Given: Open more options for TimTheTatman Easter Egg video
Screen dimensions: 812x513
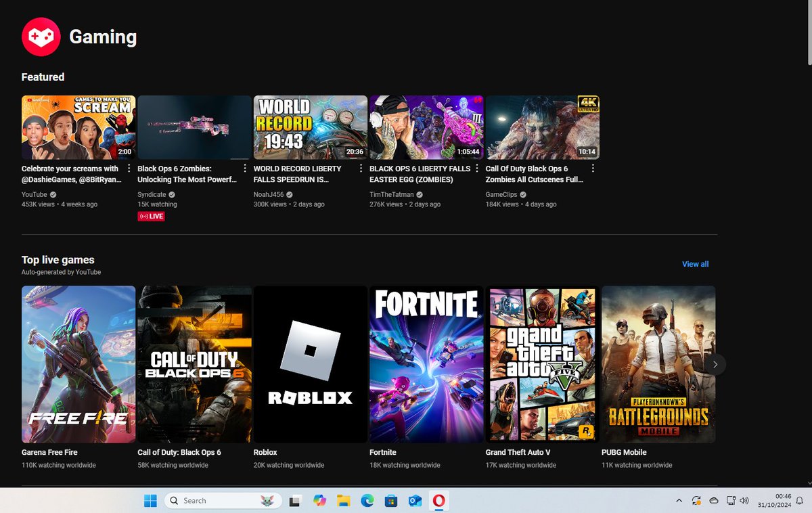Looking at the screenshot, I should [x=477, y=169].
